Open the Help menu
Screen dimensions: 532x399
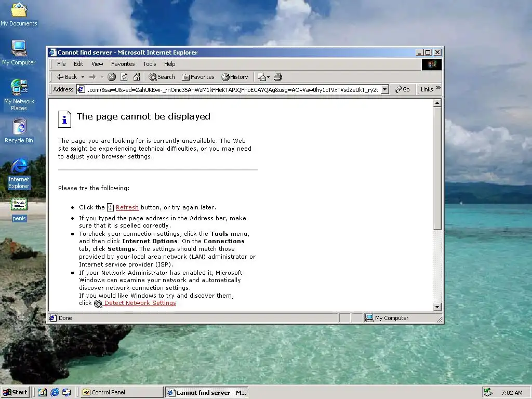[170, 64]
